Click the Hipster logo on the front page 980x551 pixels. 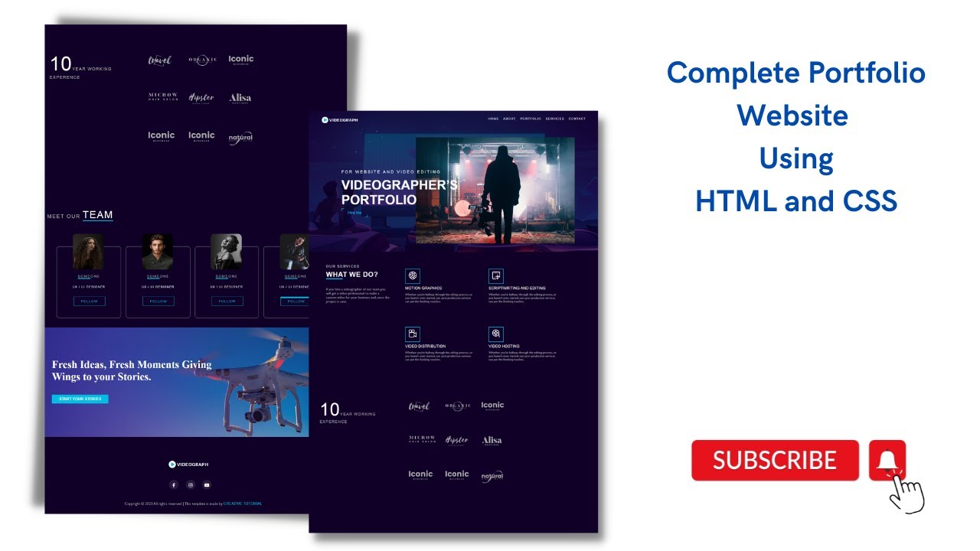click(457, 441)
